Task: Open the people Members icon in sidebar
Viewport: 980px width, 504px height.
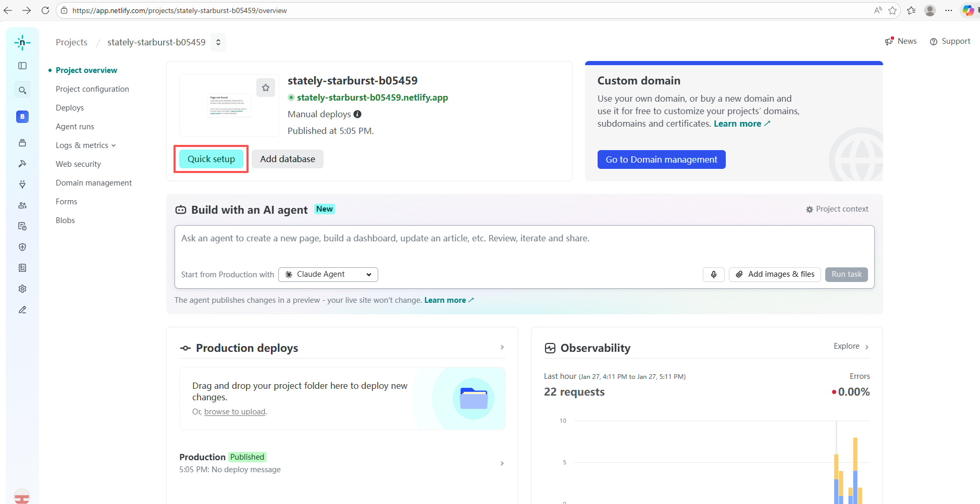Action: tap(22, 205)
